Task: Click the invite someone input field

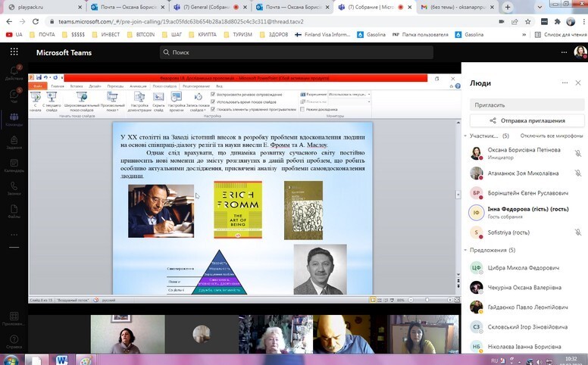Action: (527, 105)
